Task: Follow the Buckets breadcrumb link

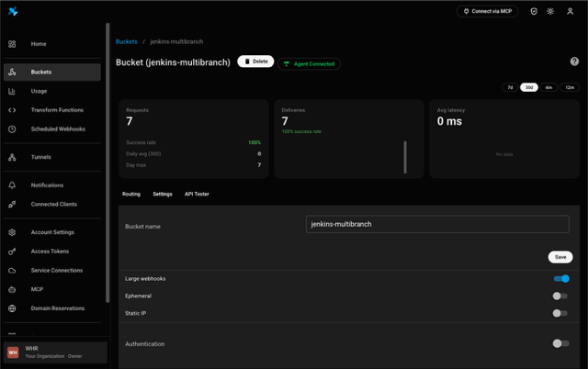Action: (x=127, y=41)
